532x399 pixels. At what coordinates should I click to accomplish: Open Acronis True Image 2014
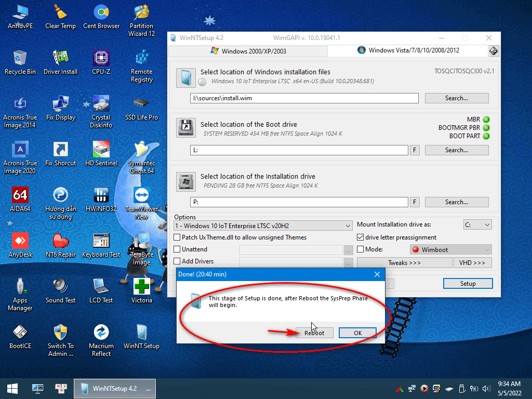tap(20, 112)
